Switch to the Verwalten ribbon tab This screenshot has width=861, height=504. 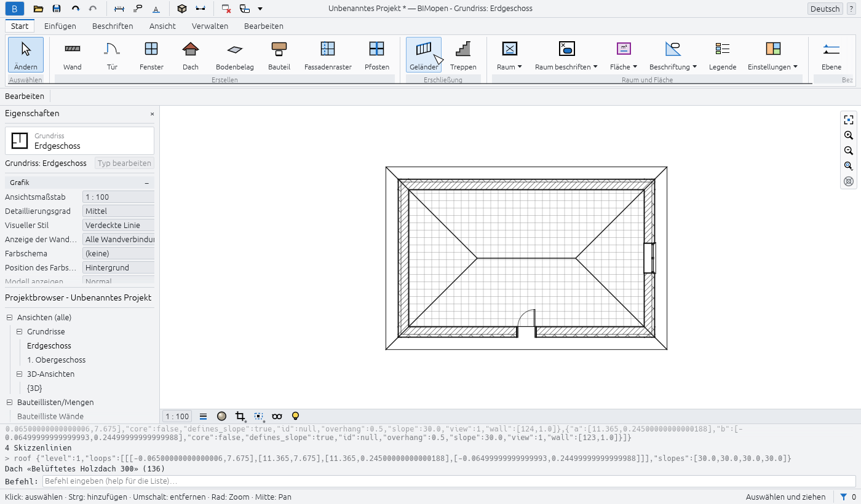click(x=210, y=26)
